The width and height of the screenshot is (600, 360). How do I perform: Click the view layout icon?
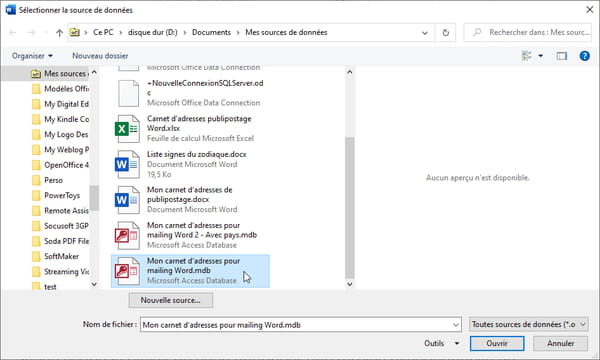tap(527, 56)
